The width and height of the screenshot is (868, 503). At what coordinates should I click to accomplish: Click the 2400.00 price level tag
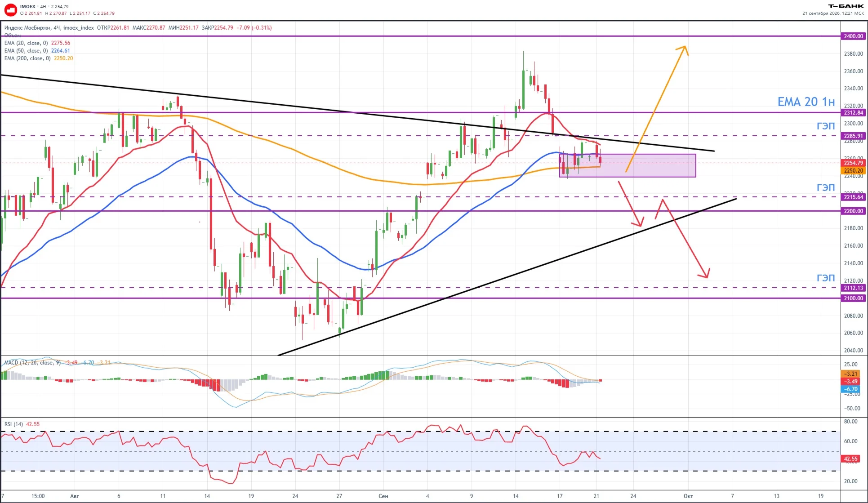[853, 36]
